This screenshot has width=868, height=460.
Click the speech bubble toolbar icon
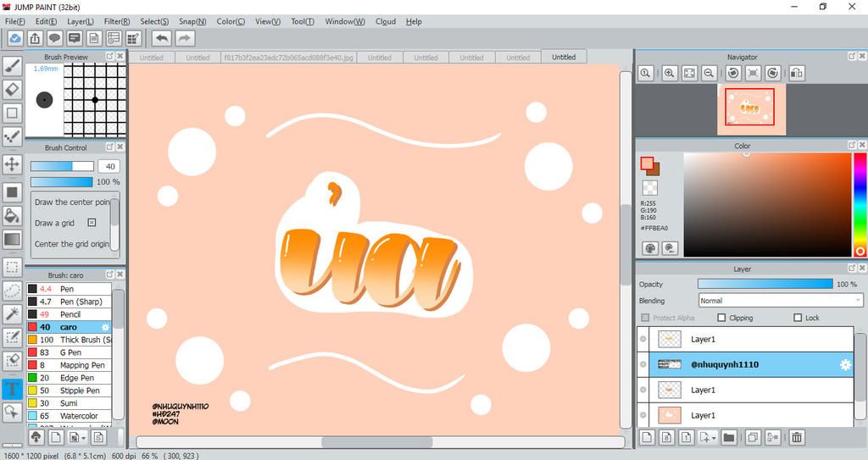(54, 38)
